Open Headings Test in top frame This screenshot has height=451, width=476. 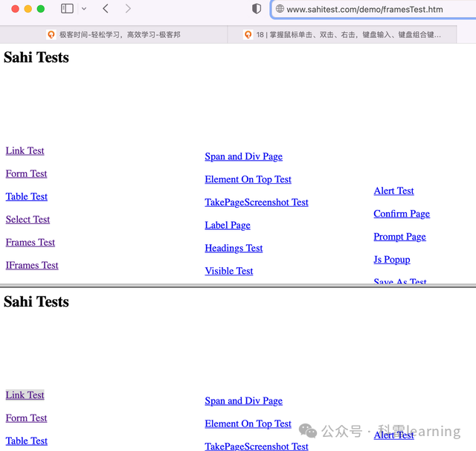(x=234, y=248)
